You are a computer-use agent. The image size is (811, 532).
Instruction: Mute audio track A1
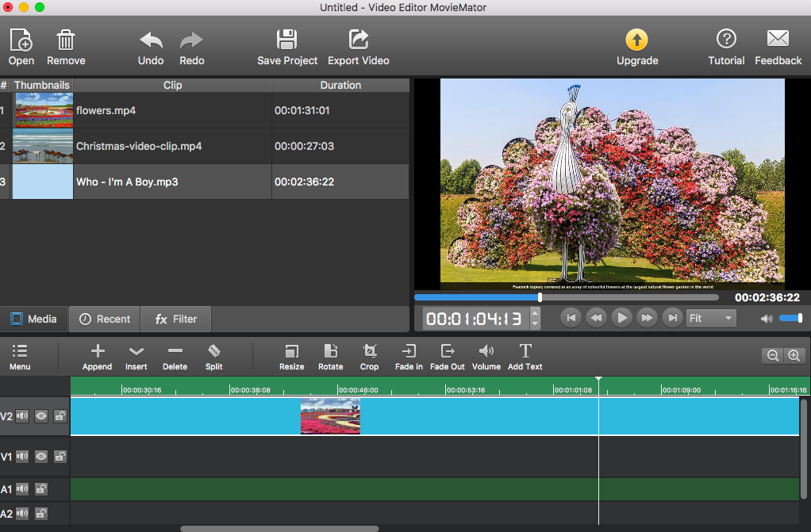point(21,489)
